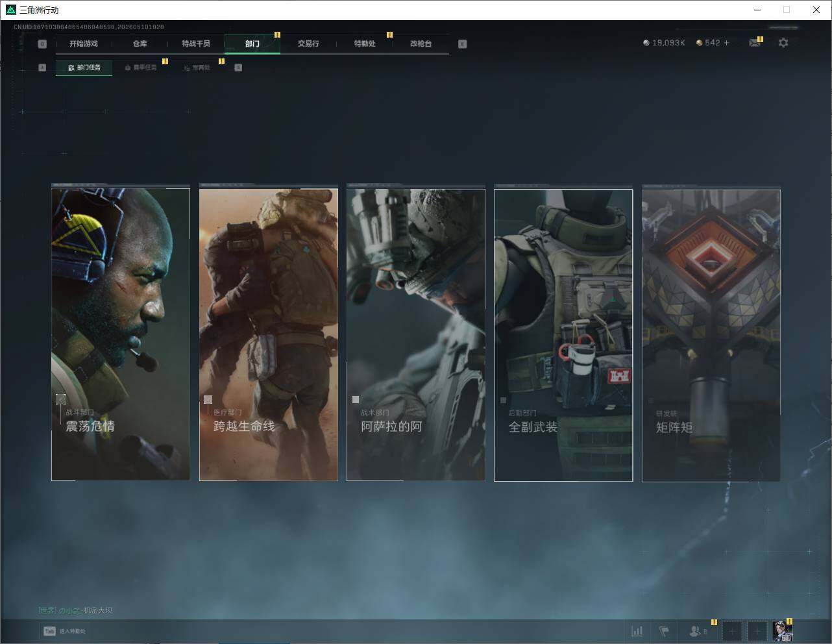The image size is (832, 644).
Task: Click the player avatar portrait
Action: [x=783, y=630]
